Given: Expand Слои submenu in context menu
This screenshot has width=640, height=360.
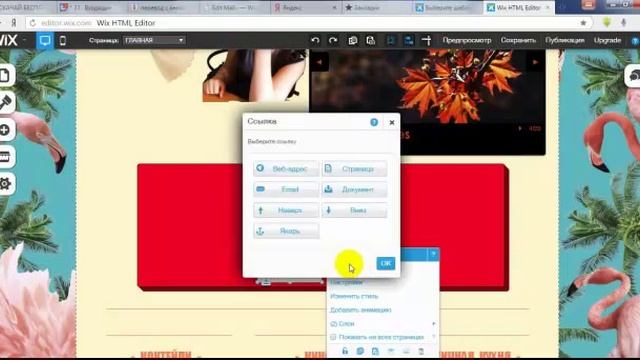Looking at the screenshot, I should [x=383, y=324].
